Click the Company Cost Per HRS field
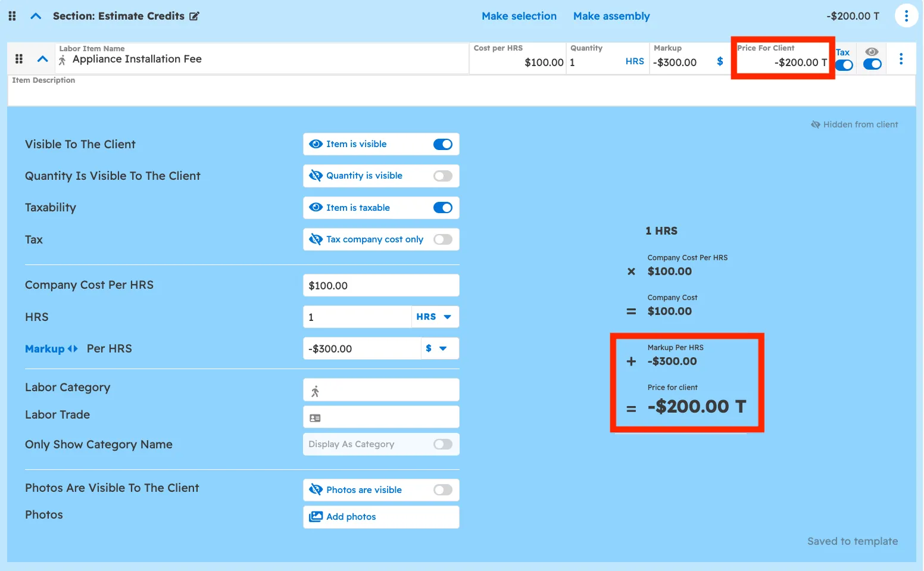 pyautogui.click(x=380, y=286)
